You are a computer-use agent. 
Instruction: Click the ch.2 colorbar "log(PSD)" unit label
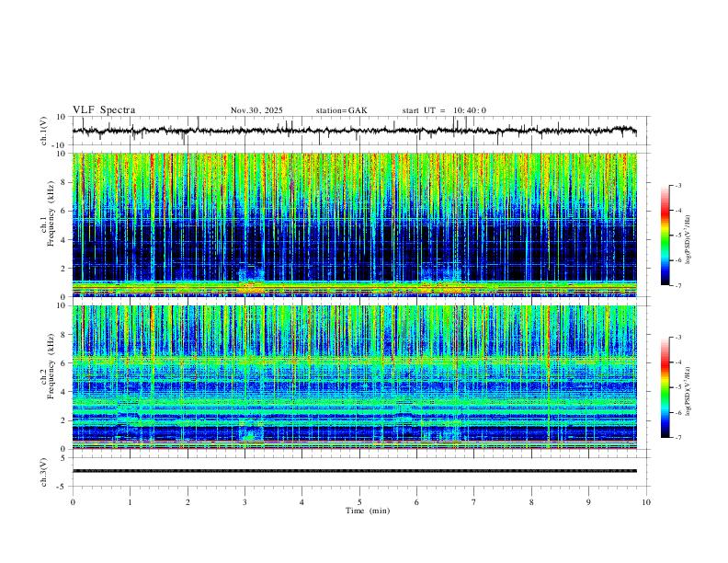click(x=688, y=391)
